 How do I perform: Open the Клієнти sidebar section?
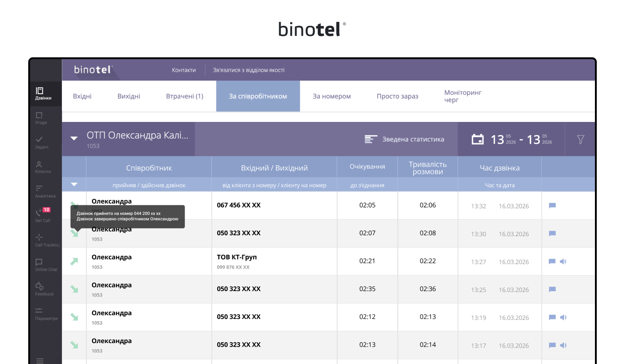tap(43, 167)
